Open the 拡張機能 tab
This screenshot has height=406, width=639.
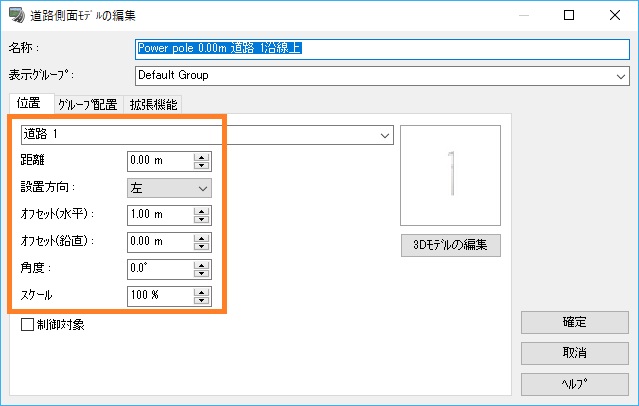pos(153,105)
